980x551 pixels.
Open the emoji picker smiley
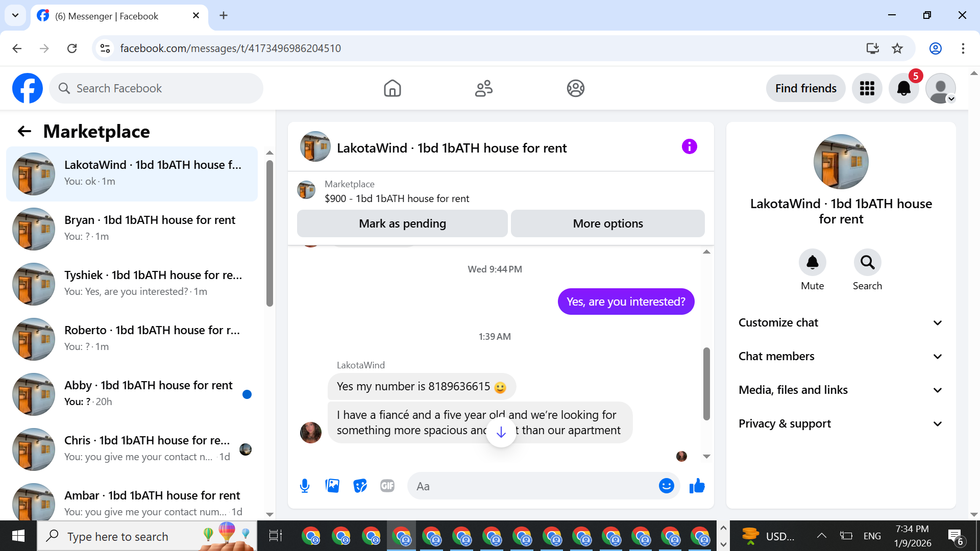[x=666, y=486]
